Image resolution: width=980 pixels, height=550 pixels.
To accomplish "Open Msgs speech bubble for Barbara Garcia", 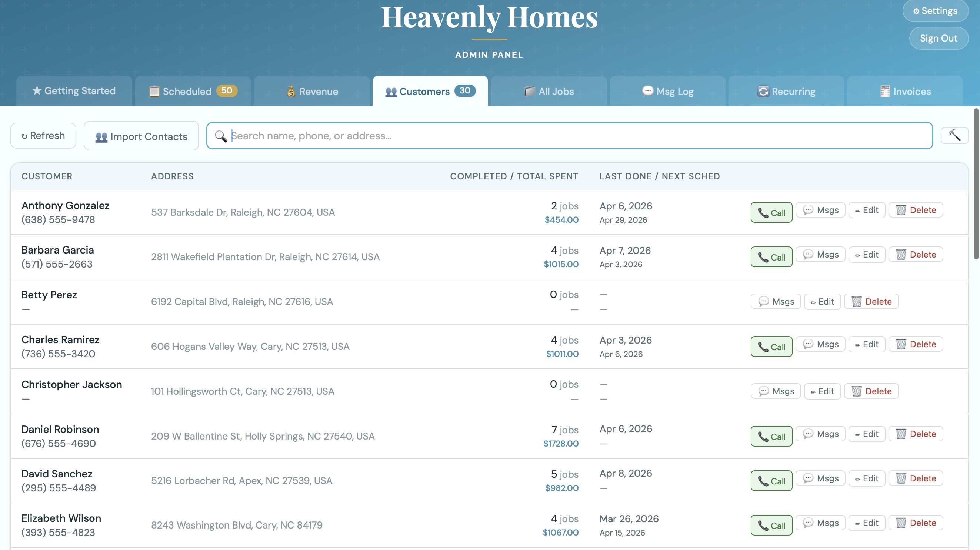I will pos(809,254).
